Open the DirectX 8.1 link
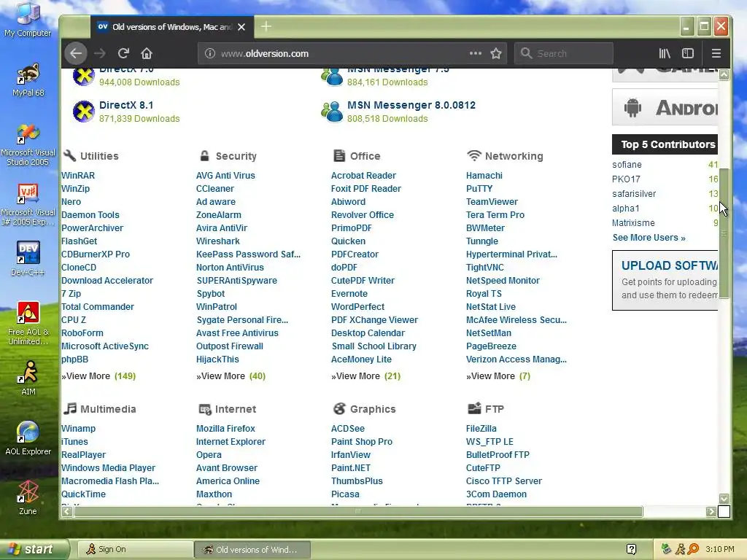The width and height of the screenshot is (747, 560). point(126,105)
